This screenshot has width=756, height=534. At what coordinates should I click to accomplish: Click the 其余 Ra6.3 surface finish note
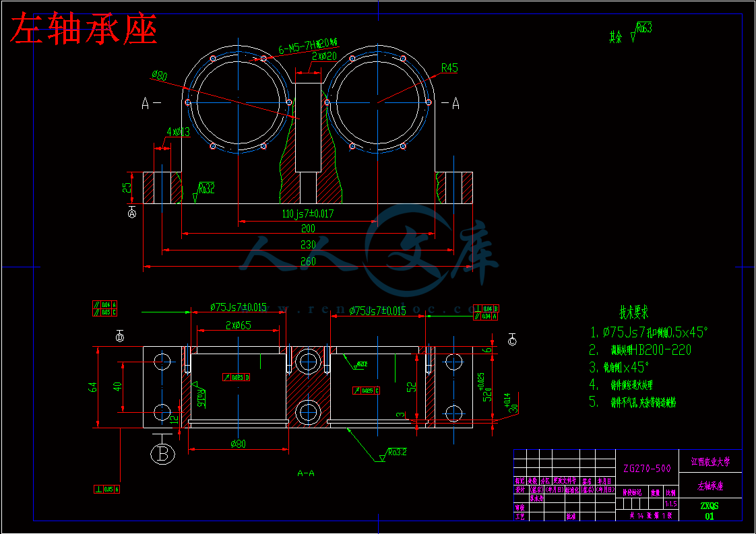click(x=630, y=33)
